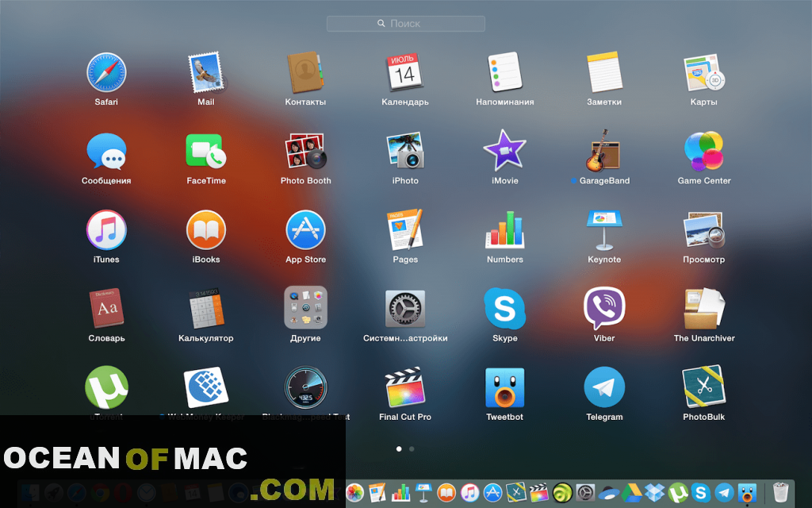Image resolution: width=812 pixels, height=508 pixels.
Task: Open Numbers in the Launchpad grid
Action: tap(505, 230)
